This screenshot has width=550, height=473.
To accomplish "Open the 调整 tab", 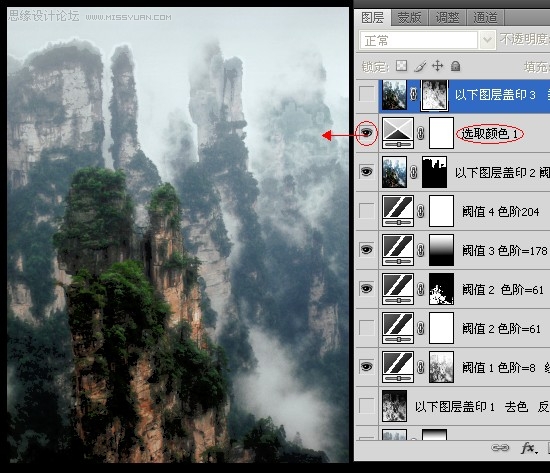I will [x=447, y=18].
